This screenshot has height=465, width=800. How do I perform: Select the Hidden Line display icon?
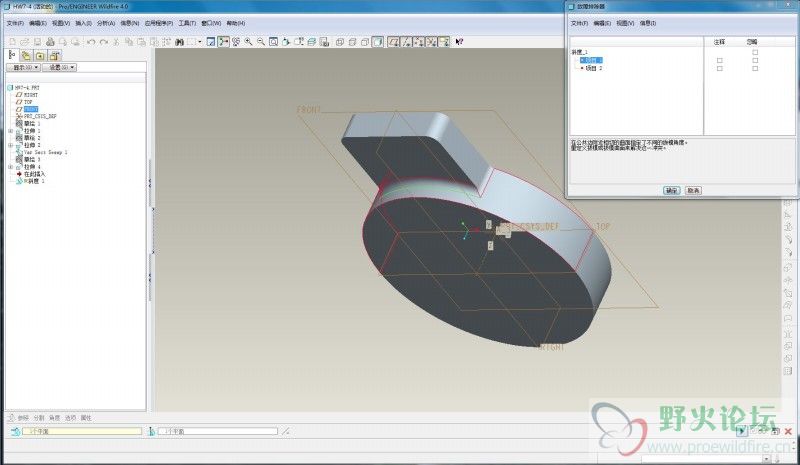click(x=352, y=42)
